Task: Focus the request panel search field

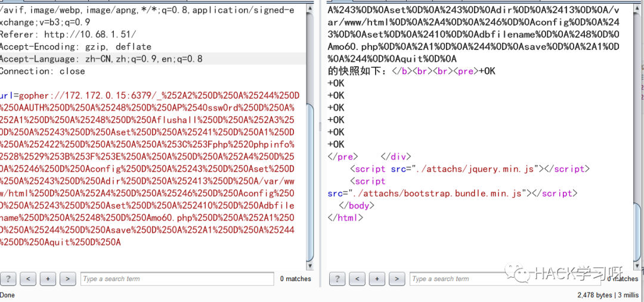Action: [x=177, y=279]
